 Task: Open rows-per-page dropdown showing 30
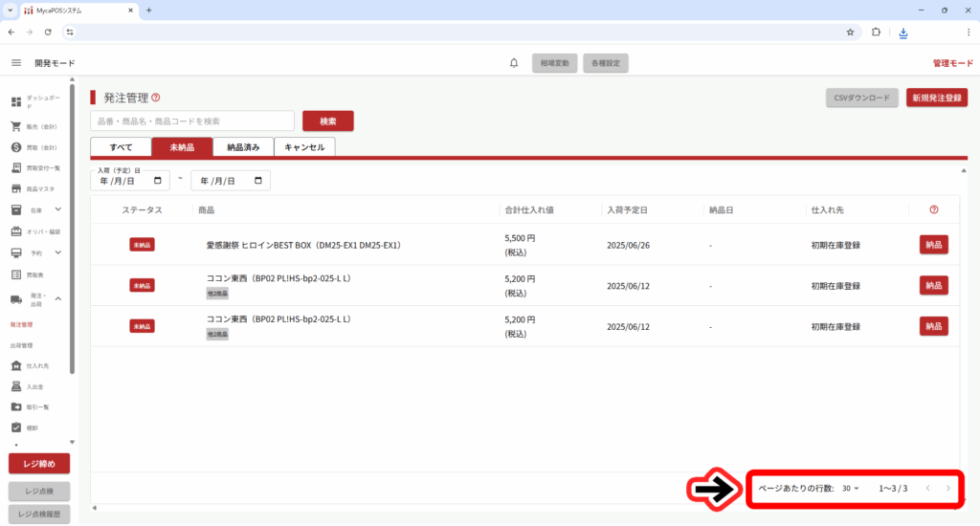coord(851,489)
